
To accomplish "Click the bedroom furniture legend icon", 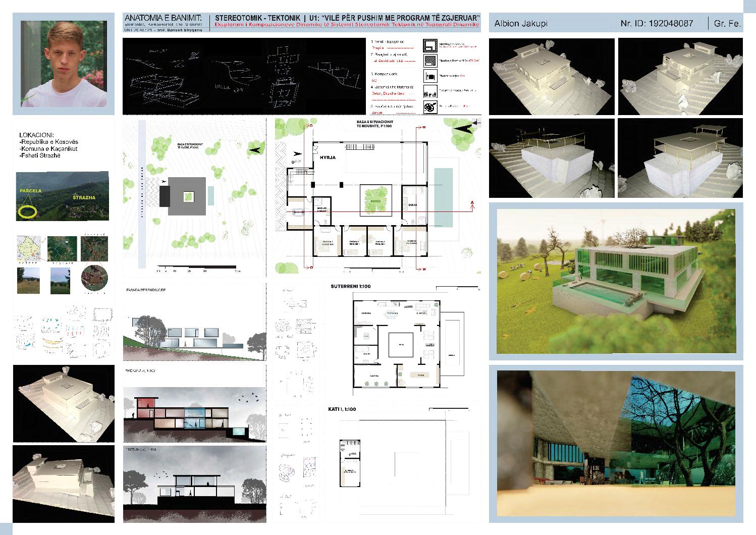I will pos(430,76).
